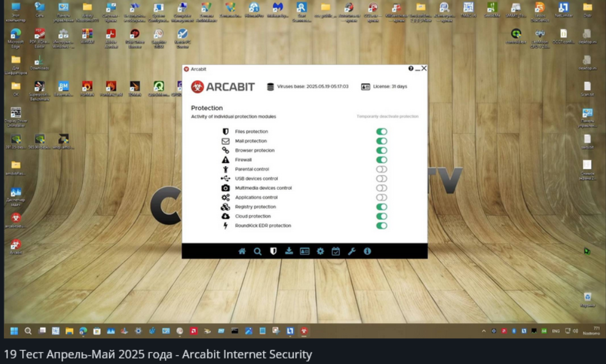This screenshot has height=364, width=606.
Task: Click Viruses base date text
Action: [x=313, y=86]
